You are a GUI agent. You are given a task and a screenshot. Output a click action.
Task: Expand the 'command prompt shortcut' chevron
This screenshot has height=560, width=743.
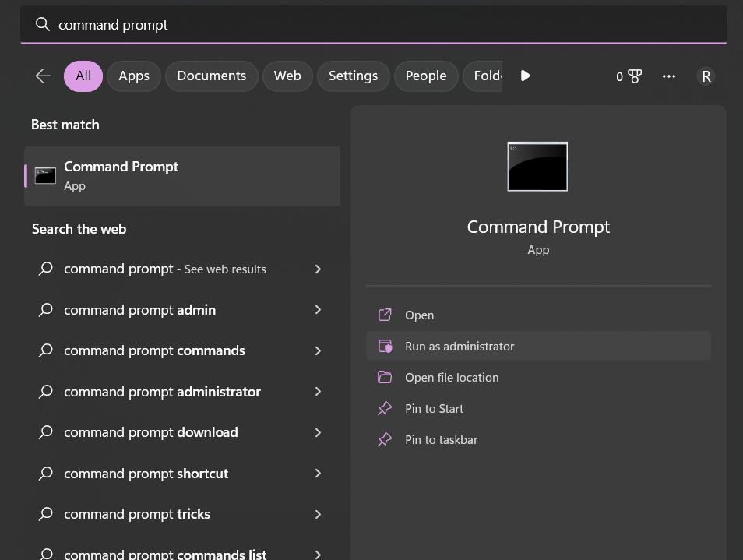[318, 474]
